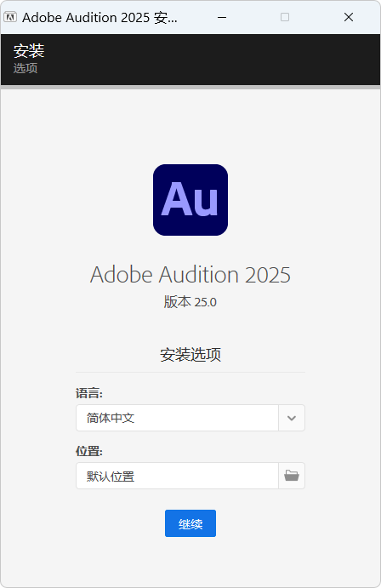Click the 版本 25.0 version text
This screenshot has width=381, height=588.
click(190, 302)
